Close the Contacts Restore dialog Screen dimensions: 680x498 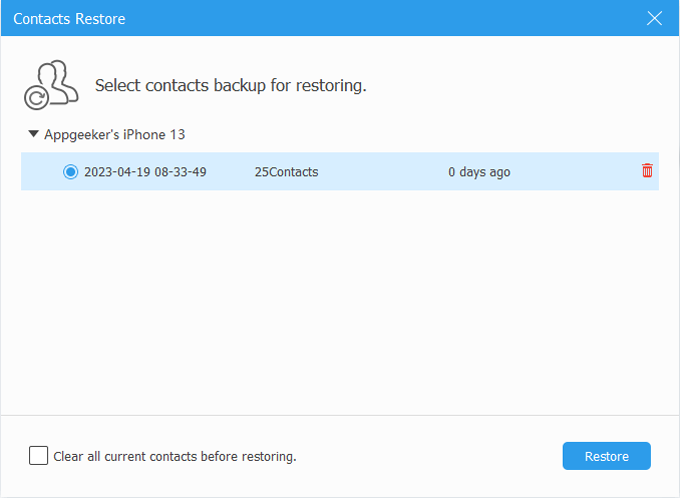click(x=654, y=18)
